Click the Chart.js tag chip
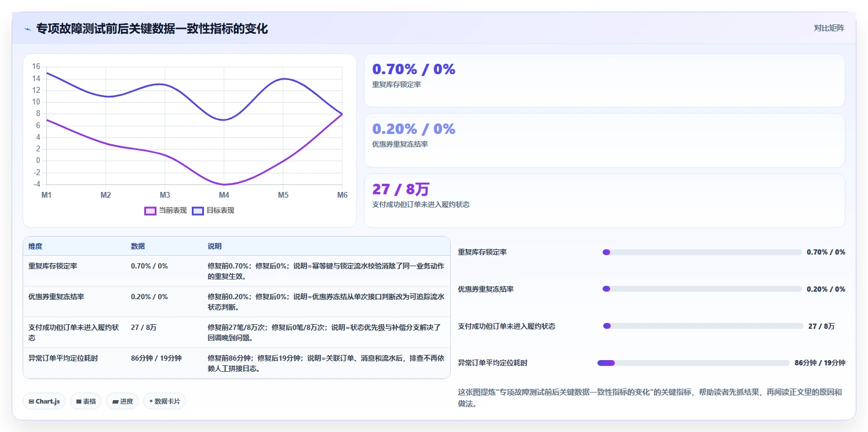Image resolution: width=868 pixels, height=432 pixels. click(x=44, y=401)
